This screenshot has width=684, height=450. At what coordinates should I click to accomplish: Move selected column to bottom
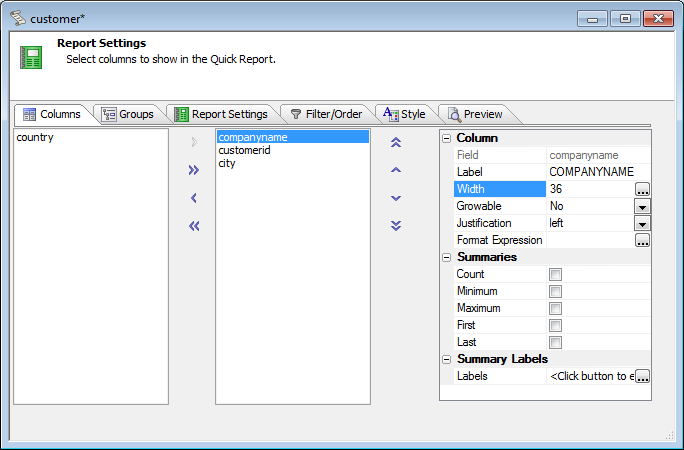pyautogui.click(x=396, y=226)
